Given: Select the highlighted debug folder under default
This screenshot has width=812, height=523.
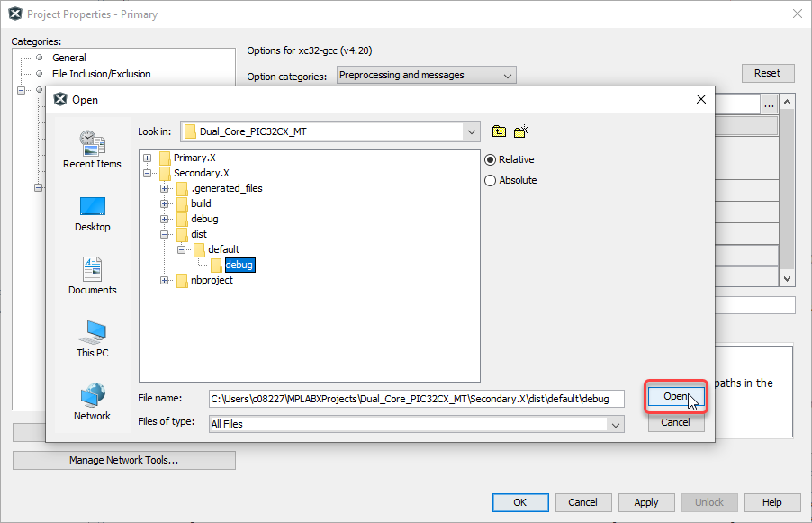Looking at the screenshot, I should (x=239, y=266).
